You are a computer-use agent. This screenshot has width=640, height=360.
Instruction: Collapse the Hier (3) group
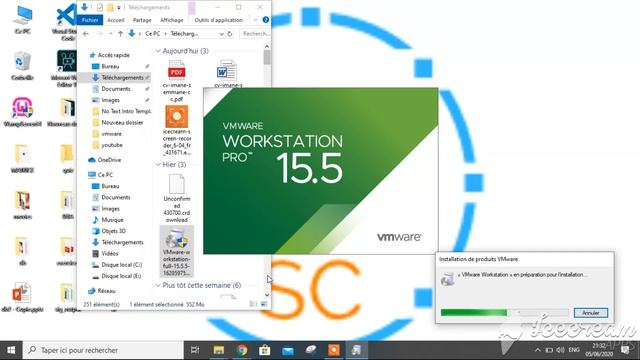point(158,164)
